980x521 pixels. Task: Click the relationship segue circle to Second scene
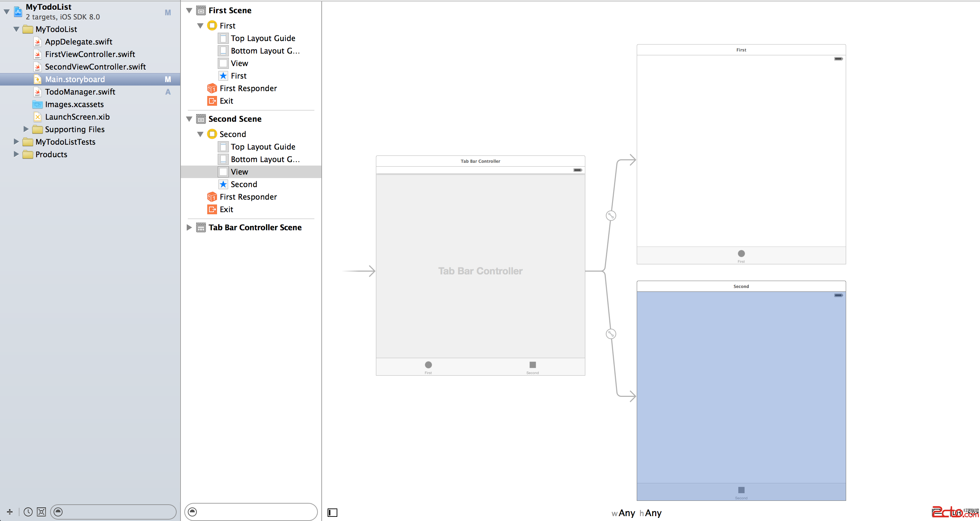coord(611,334)
